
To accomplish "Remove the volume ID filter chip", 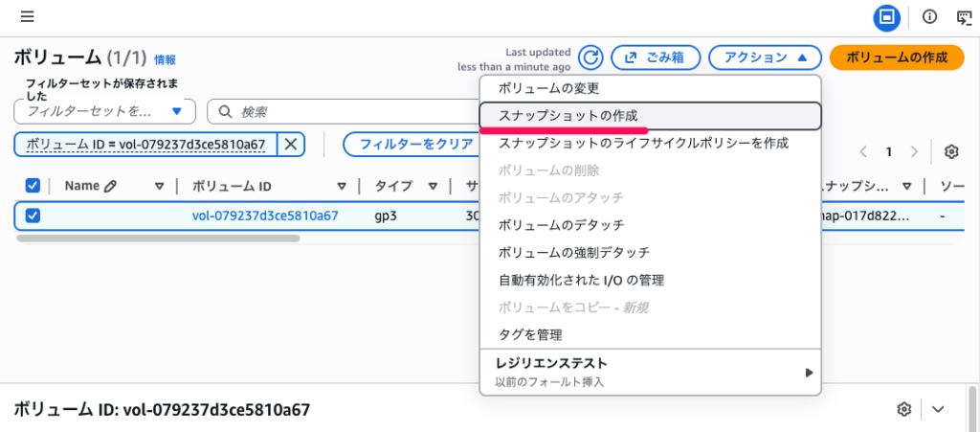I will tap(291, 145).
